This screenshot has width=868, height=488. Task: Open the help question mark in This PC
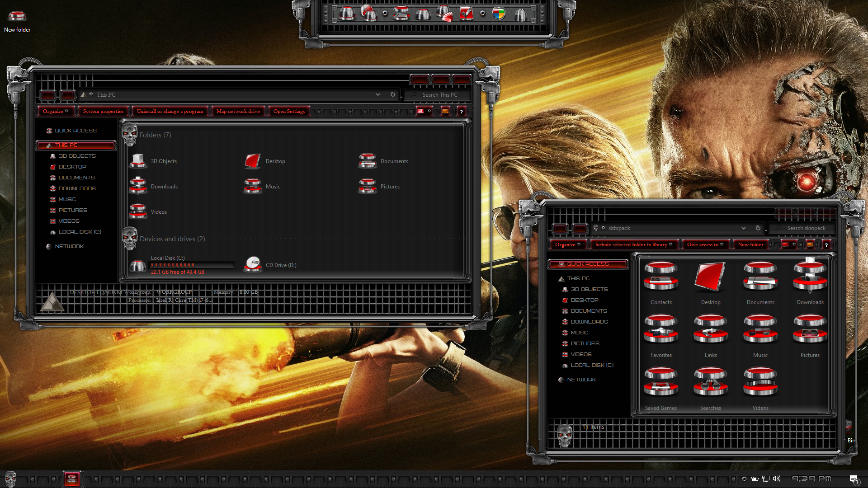[x=461, y=111]
